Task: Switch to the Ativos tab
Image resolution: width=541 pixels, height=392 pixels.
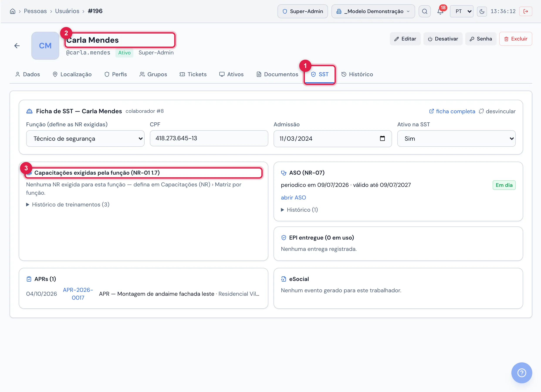Action: [231, 74]
